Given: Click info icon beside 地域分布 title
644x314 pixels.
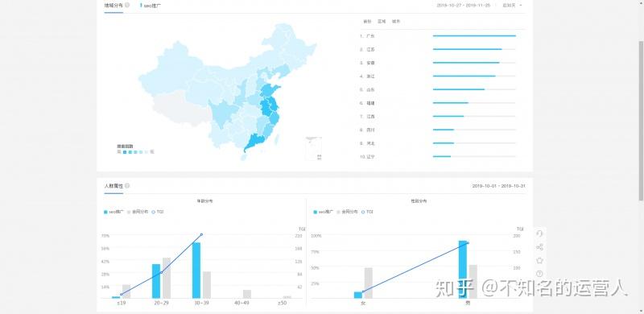Looking at the screenshot, I should pyautogui.click(x=127, y=6).
